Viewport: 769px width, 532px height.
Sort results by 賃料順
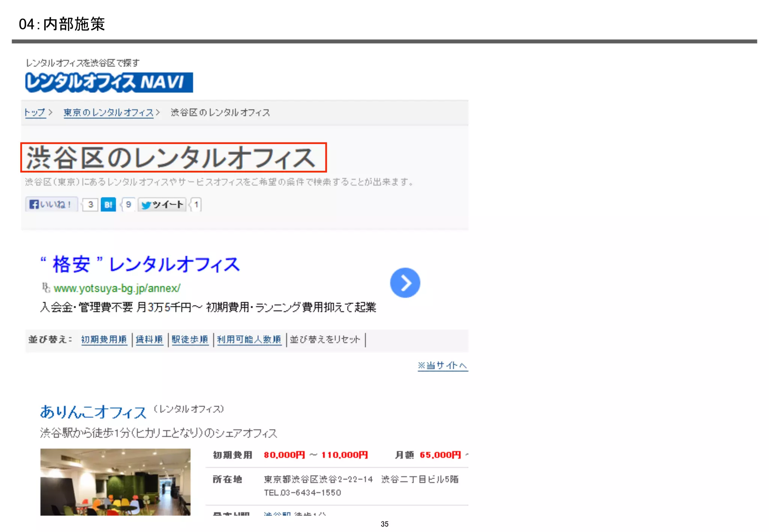click(149, 340)
